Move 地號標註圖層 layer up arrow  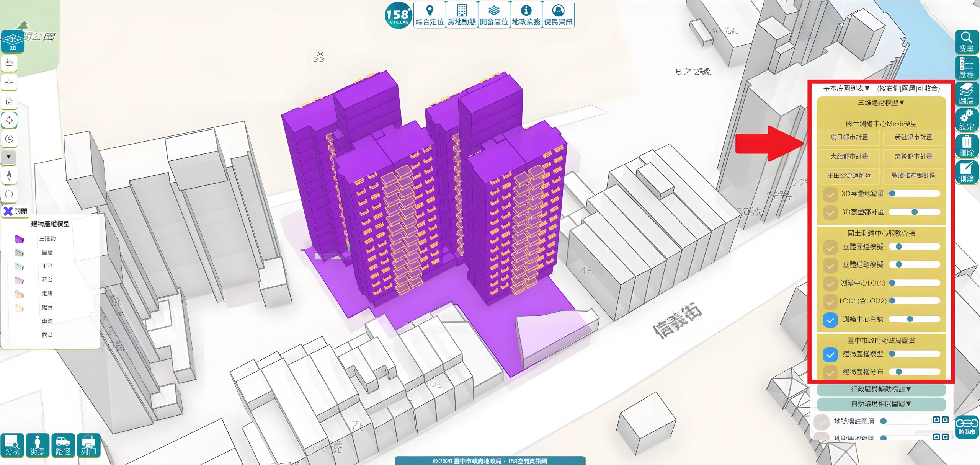[936, 420]
